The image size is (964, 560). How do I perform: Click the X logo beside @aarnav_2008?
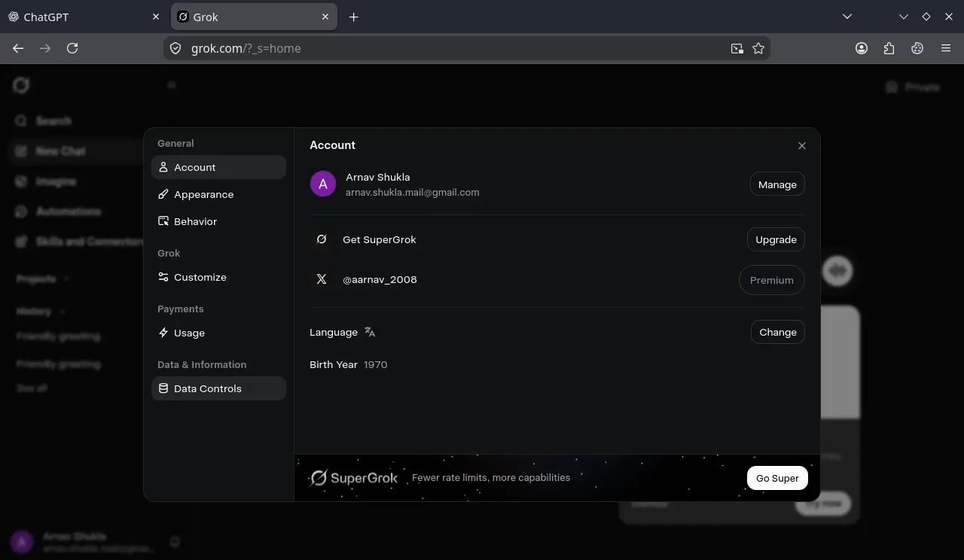322,279
